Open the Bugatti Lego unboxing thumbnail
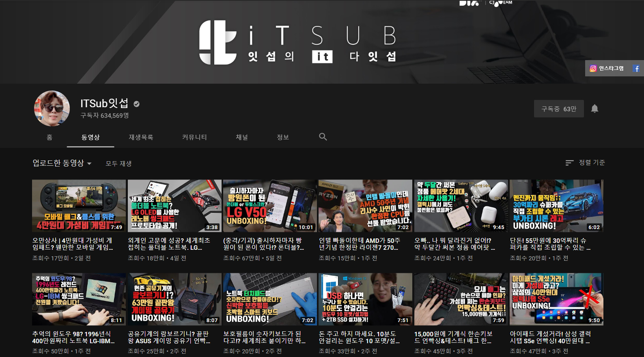644x357 pixels. pyautogui.click(x=557, y=206)
